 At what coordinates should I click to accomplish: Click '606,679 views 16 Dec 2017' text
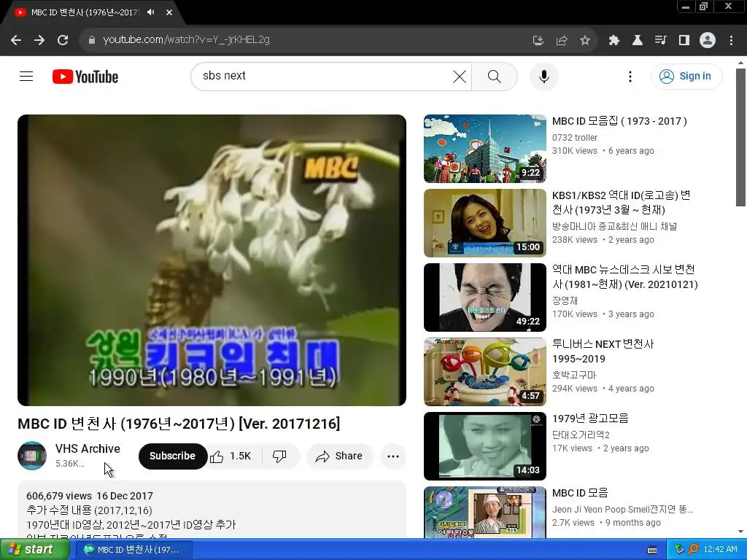[x=90, y=496]
